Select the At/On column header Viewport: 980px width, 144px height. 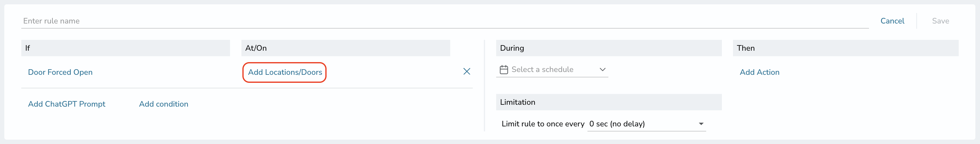click(345, 48)
